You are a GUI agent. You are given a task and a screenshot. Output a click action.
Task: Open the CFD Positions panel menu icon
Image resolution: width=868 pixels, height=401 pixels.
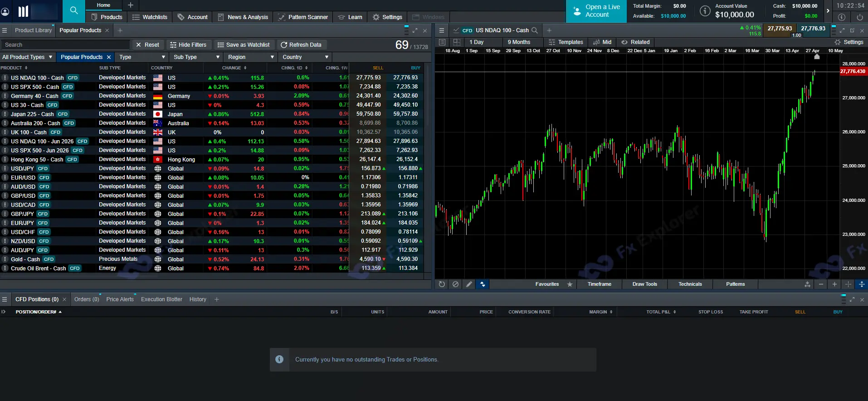tap(5, 299)
